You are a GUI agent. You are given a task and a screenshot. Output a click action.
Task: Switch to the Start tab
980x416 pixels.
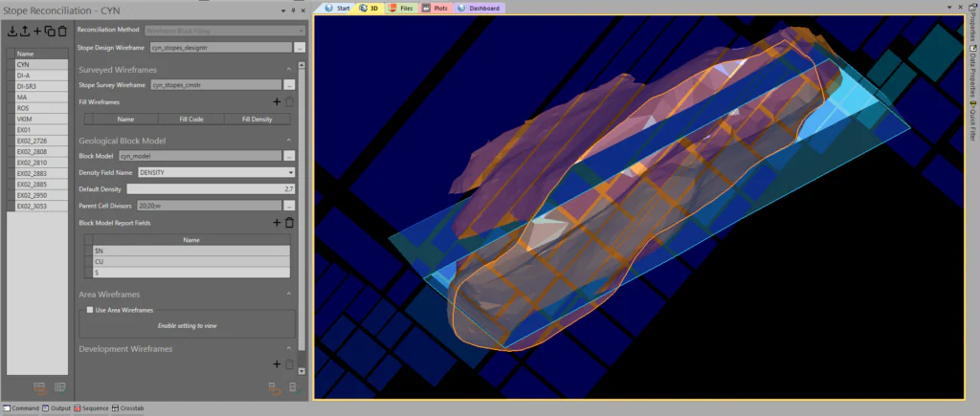click(338, 8)
